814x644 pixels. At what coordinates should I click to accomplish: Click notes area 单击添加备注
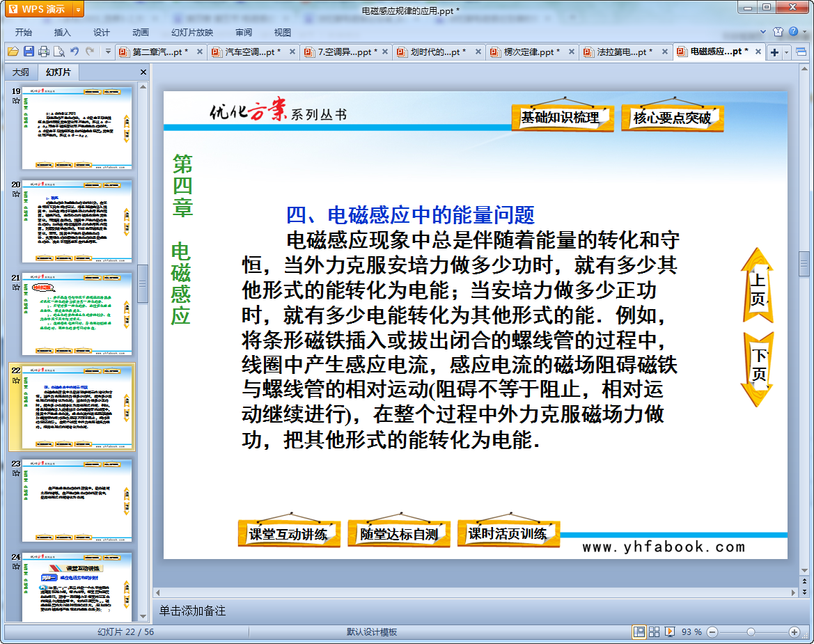point(193,611)
